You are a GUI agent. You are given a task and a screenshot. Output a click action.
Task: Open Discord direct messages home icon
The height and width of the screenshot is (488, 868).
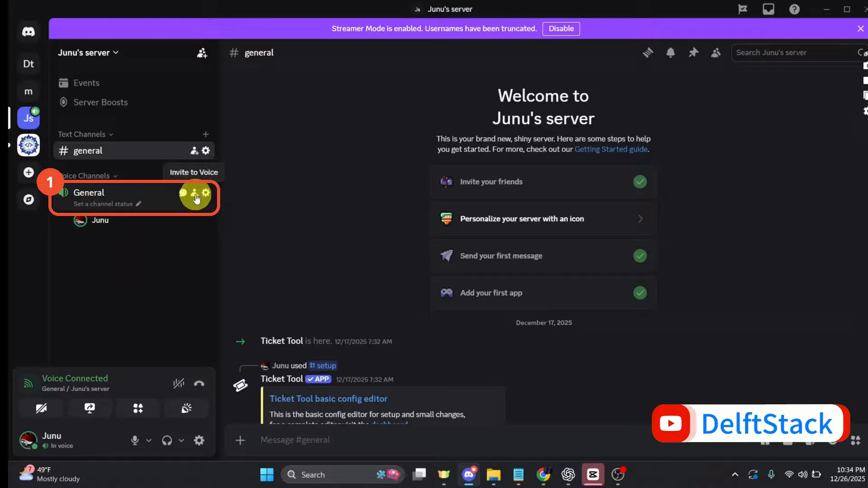[28, 32]
